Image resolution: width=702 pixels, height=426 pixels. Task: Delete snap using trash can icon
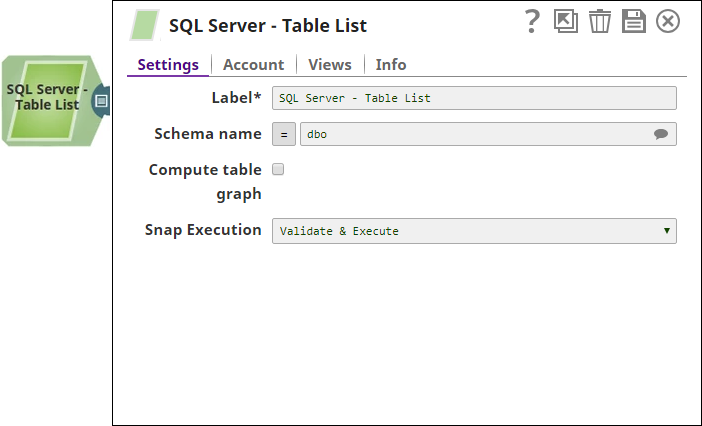click(600, 21)
